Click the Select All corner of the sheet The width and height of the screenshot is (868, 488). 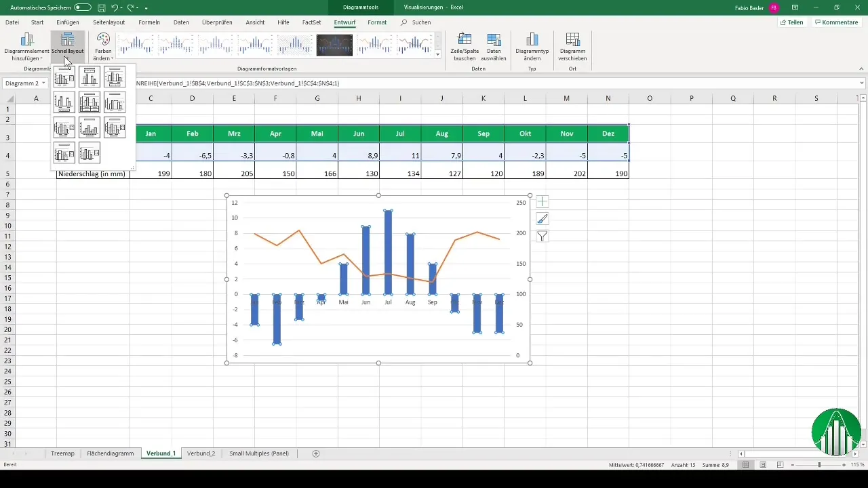coord(8,98)
